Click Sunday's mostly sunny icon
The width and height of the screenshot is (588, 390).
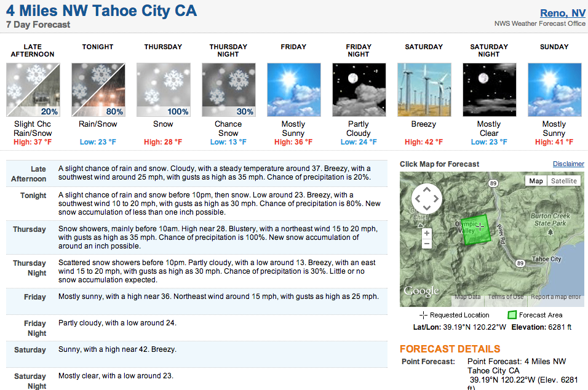click(555, 90)
